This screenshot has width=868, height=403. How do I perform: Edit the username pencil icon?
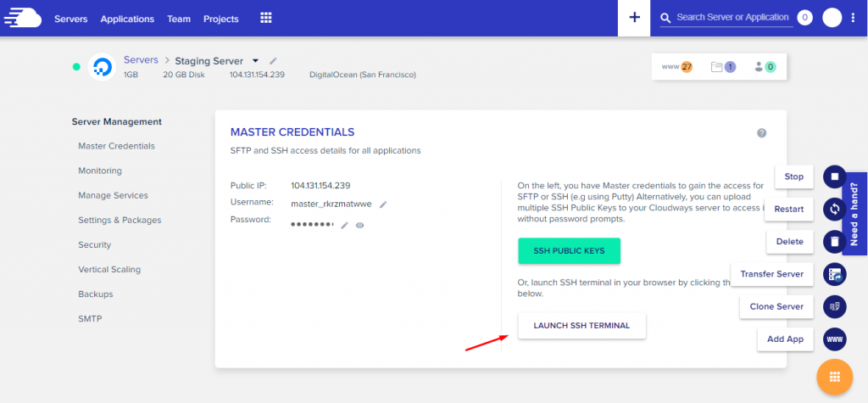383,204
